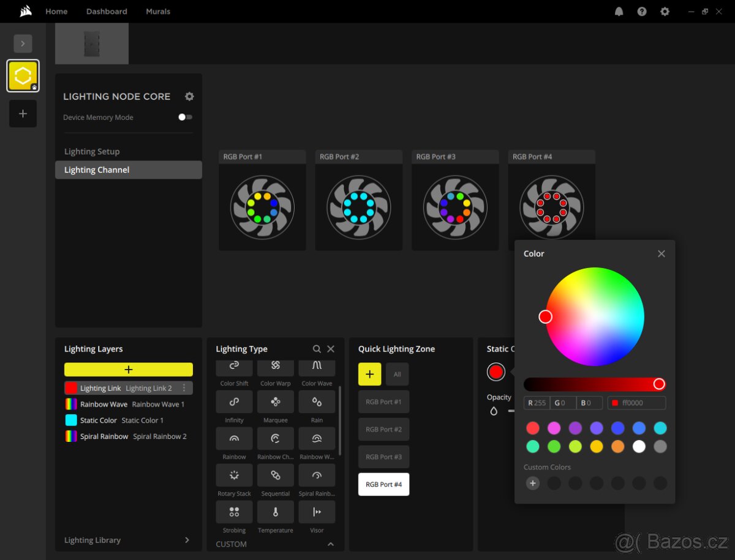
Task: Click the Infinity lighting type icon
Action: [234, 402]
